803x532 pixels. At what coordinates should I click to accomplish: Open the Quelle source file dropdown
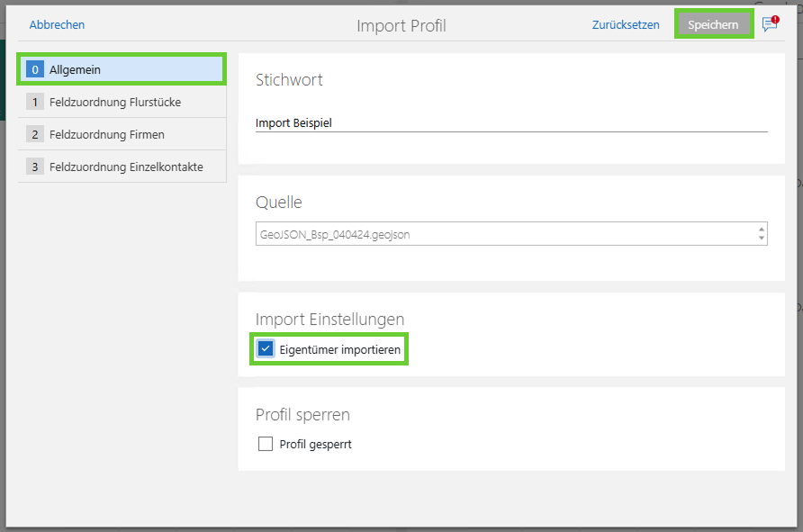[504, 233]
